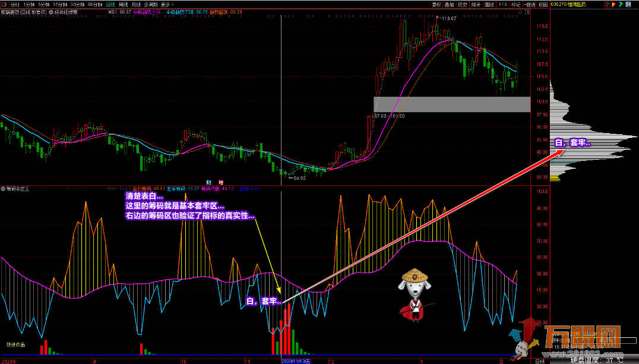Click the 返回 back button
The height and width of the screenshot is (364, 639).
pos(543,4)
